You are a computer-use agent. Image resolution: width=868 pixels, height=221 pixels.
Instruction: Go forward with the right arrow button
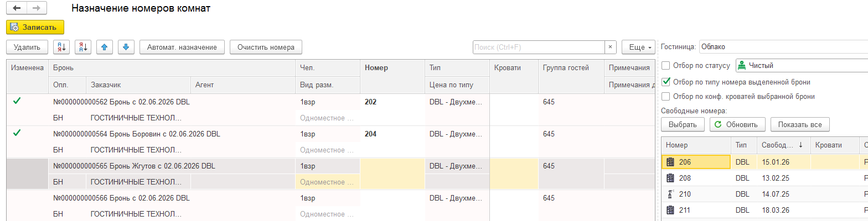pos(37,8)
